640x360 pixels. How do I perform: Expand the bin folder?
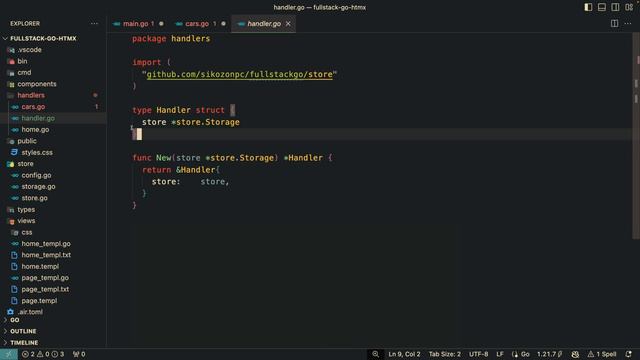click(x=22, y=61)
